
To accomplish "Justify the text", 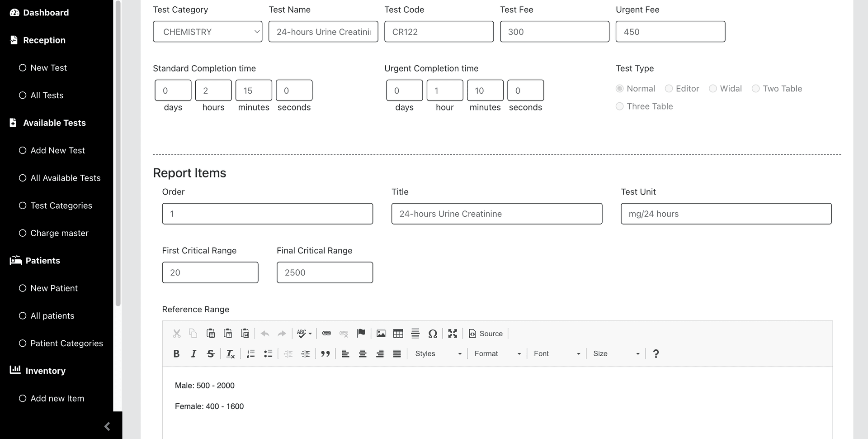I will (397, 354).
